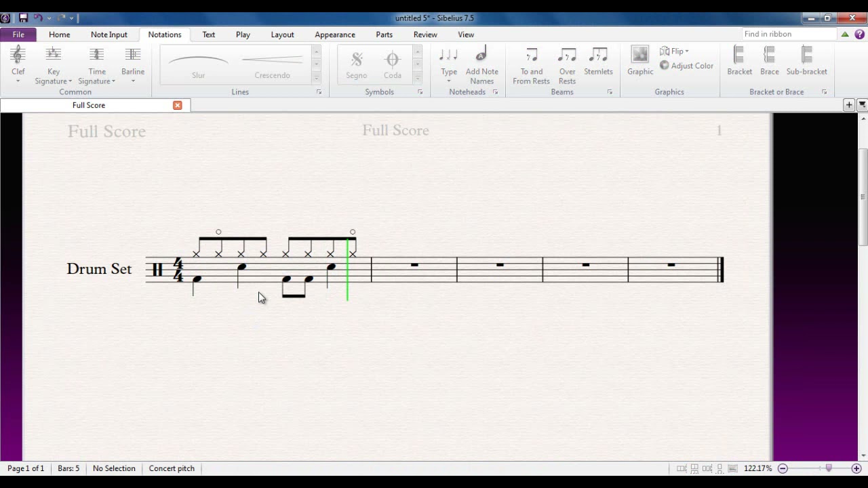Image resolution: width=868 pixels, height=488 pixels.
Task: Click the zoom in plus button
Action: (856, 468)
